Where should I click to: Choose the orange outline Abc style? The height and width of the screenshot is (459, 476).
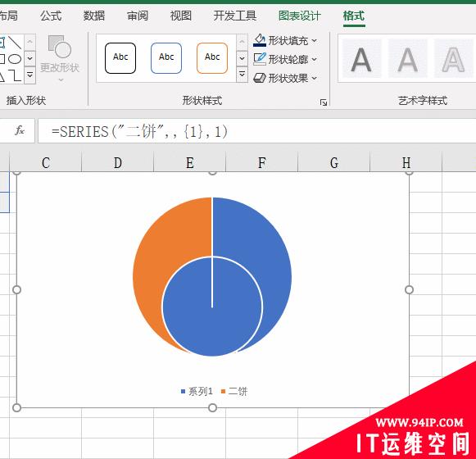(x=212, y=58)
